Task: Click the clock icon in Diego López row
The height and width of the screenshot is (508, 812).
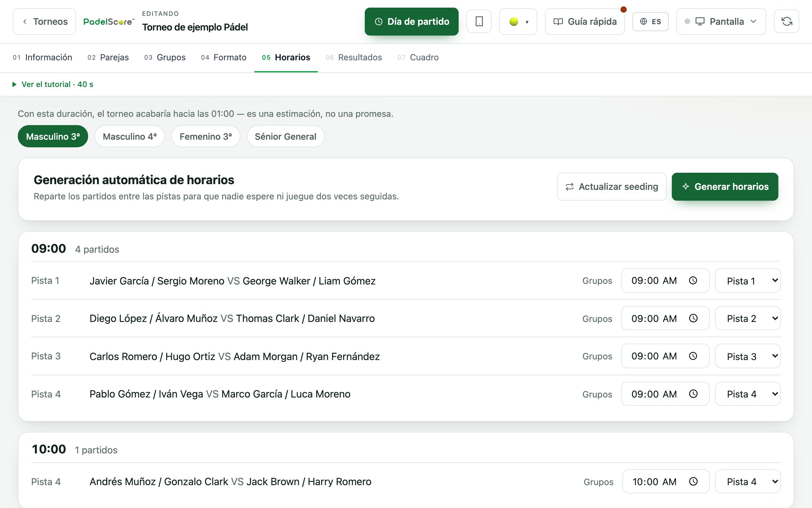Action: 693,318
